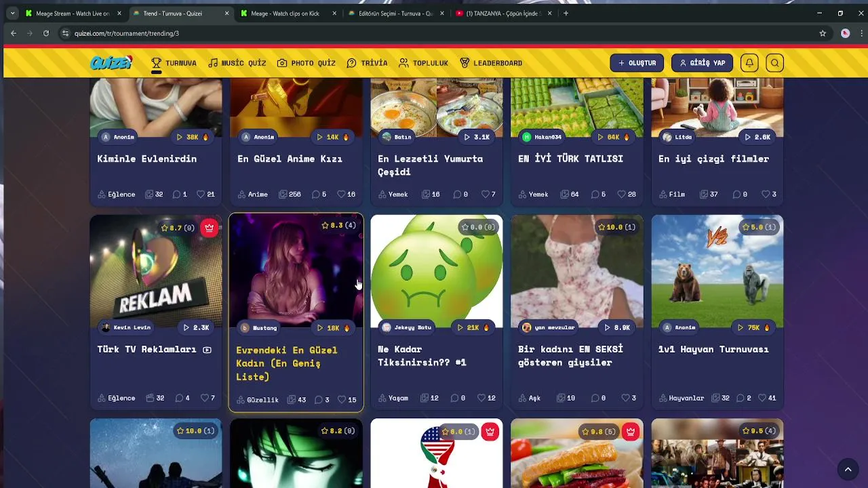Screen dimensions: 868x488
Task: Close the Trend - Turnuva tab
Action: 226,13
